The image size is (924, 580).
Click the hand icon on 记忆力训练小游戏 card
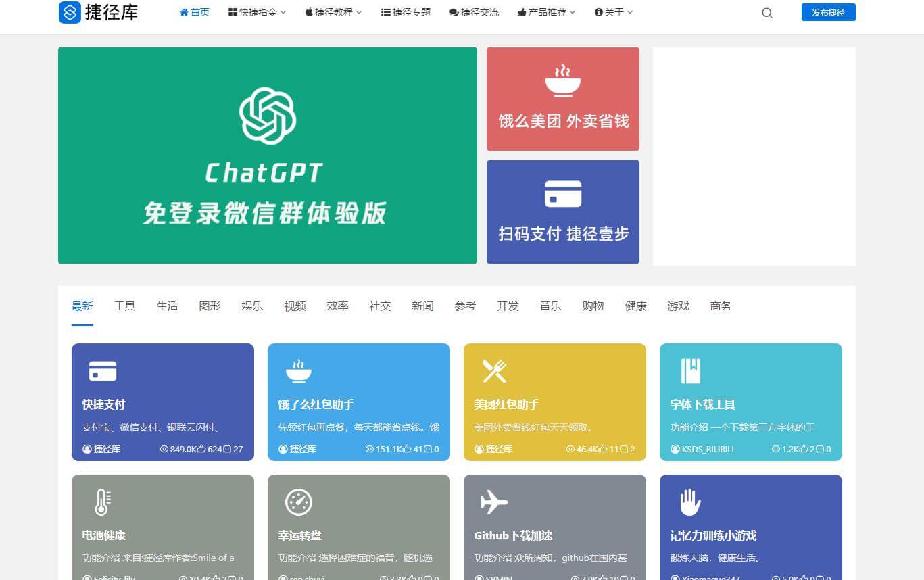point(690,502)
